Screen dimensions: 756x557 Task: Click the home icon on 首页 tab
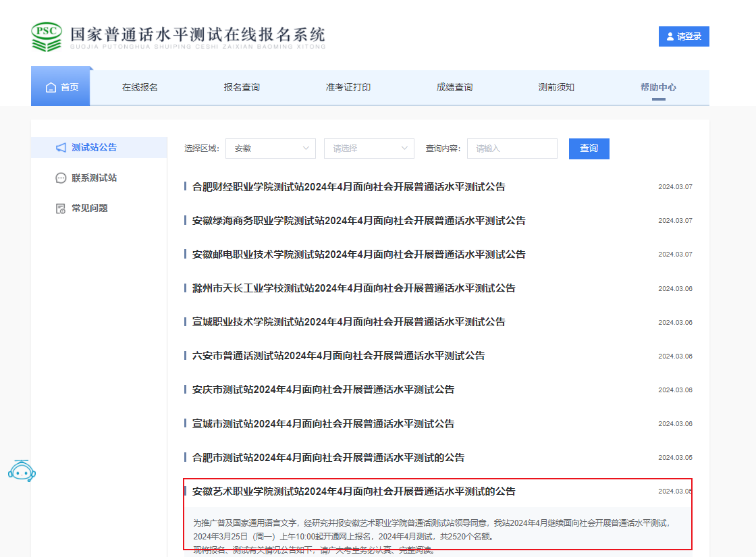51,87
